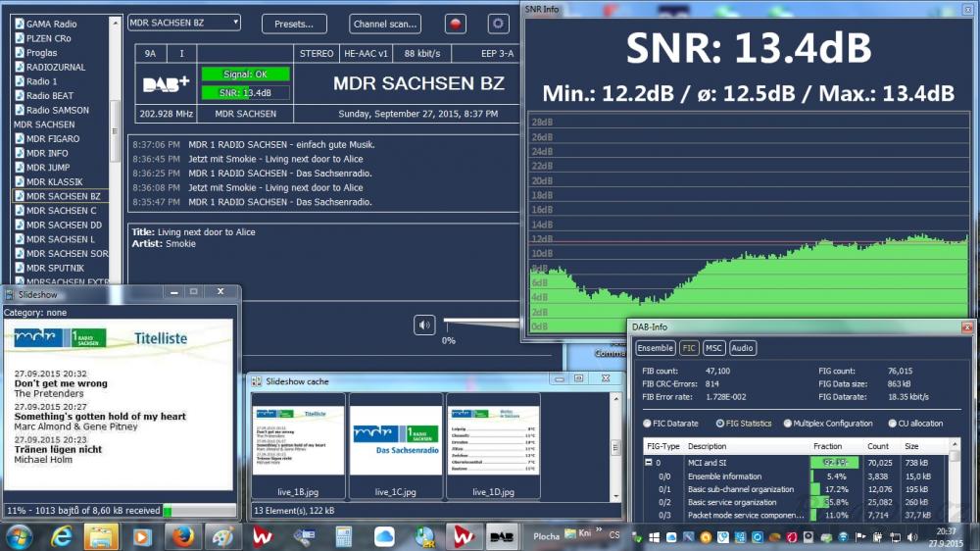Switch to FIC tab in DAB-Info
Image resolution: width=980 pixels, height=551 pixels.
pos(689,348)
